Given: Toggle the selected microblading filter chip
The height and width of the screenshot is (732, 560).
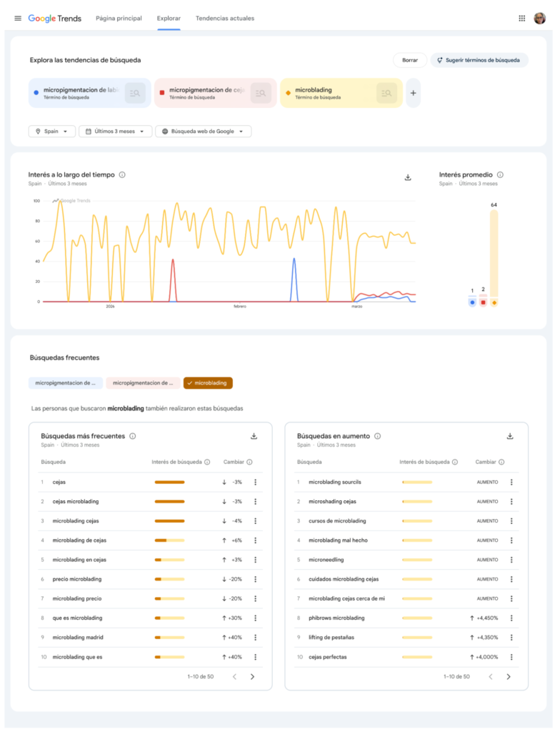Looking at the screenshot, I should pyautogui.click(x=208, y=383).
